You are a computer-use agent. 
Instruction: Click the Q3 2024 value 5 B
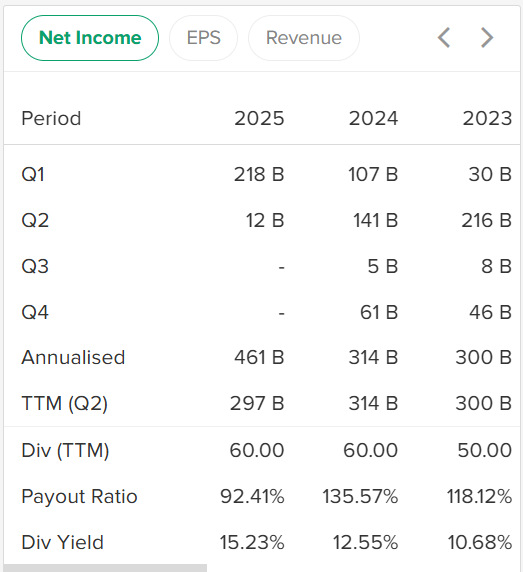pos(383,266)
